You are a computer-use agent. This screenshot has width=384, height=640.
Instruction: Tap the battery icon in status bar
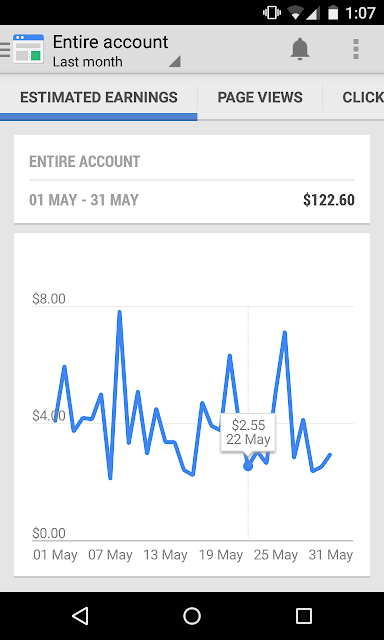point(333,13)
